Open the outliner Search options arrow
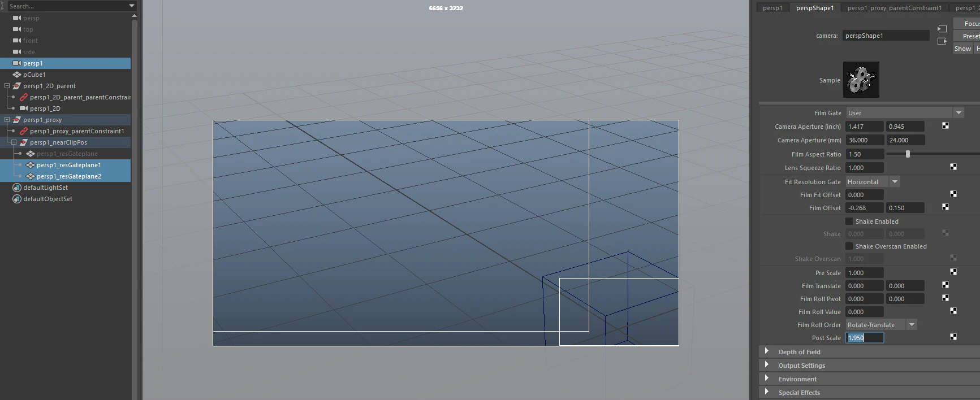 pos(132,6)
